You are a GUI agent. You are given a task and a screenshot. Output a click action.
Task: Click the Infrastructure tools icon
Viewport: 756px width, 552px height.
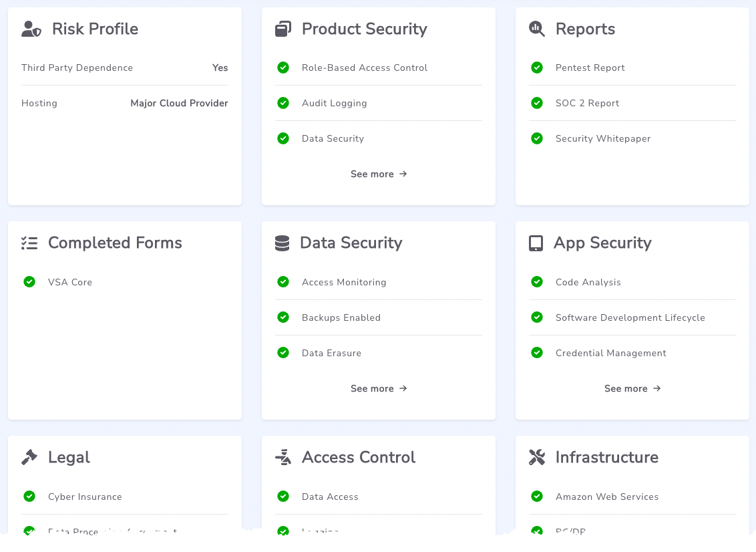click(x=537, y=458)
